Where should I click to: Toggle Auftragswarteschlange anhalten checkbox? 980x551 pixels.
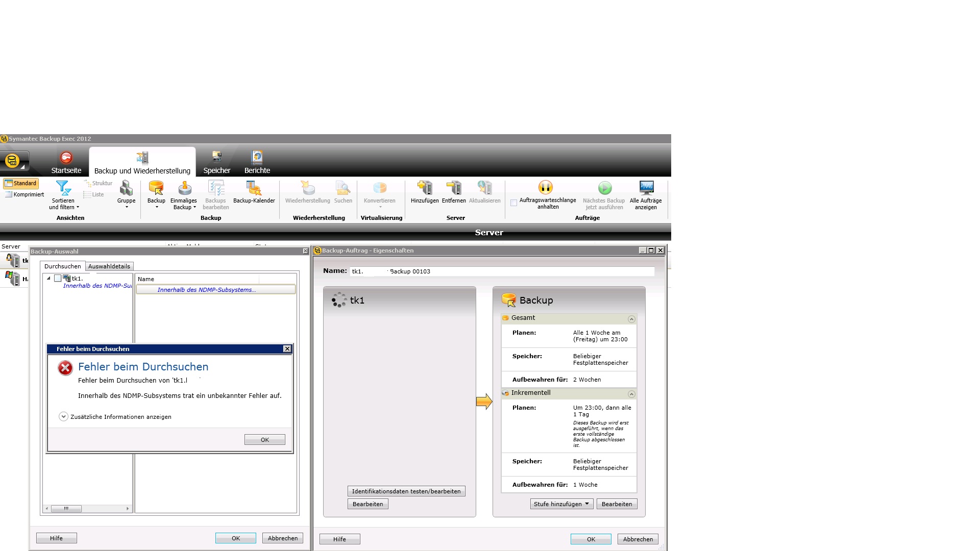tap(514, 203)
